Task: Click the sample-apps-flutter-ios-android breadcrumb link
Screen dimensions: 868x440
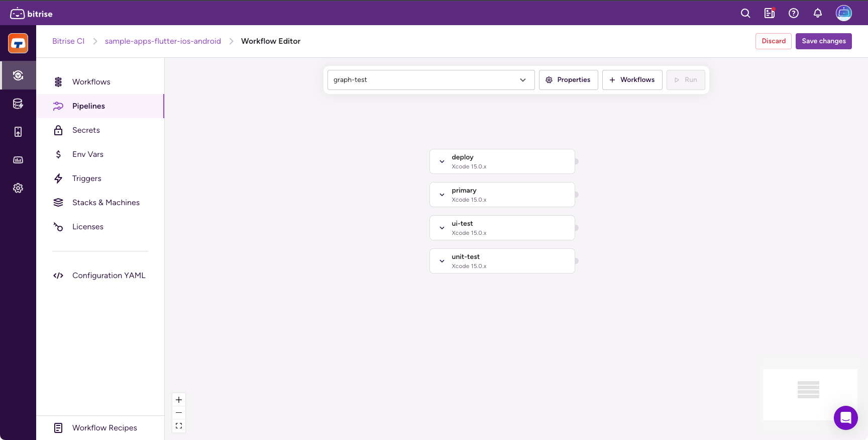Action: [163, 41]
